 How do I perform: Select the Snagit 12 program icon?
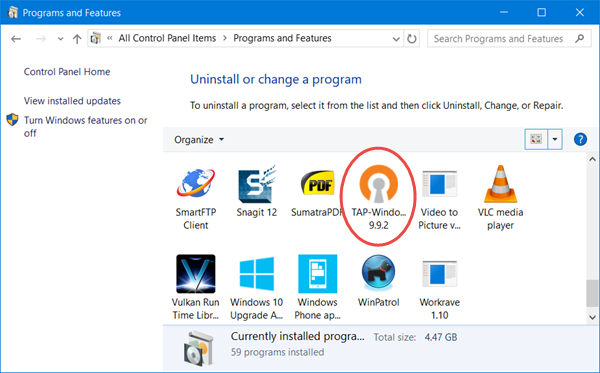pos(257,184)
